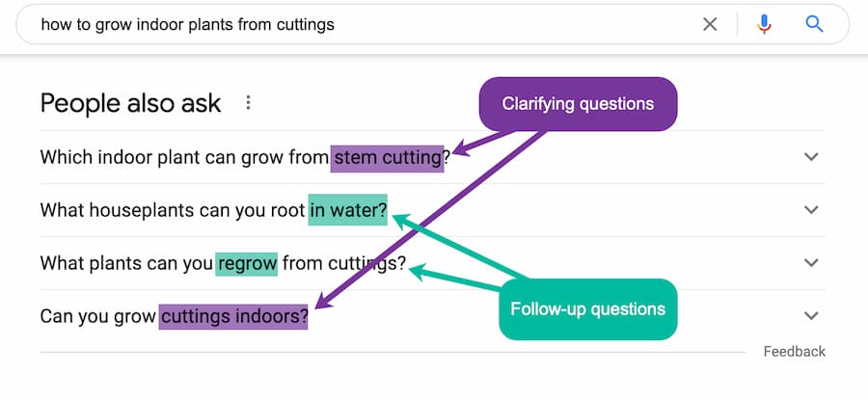Image resolution: width=868 pixels, height=401 pixels.
Task: Click the purple 'stem cutting' highlight
Action: point(387,157)
